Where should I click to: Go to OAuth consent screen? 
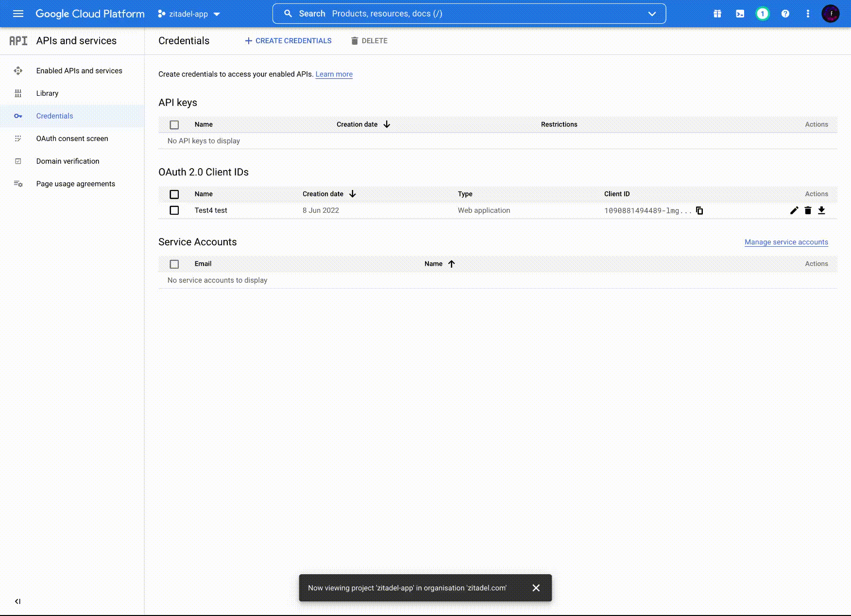[72, 138]
